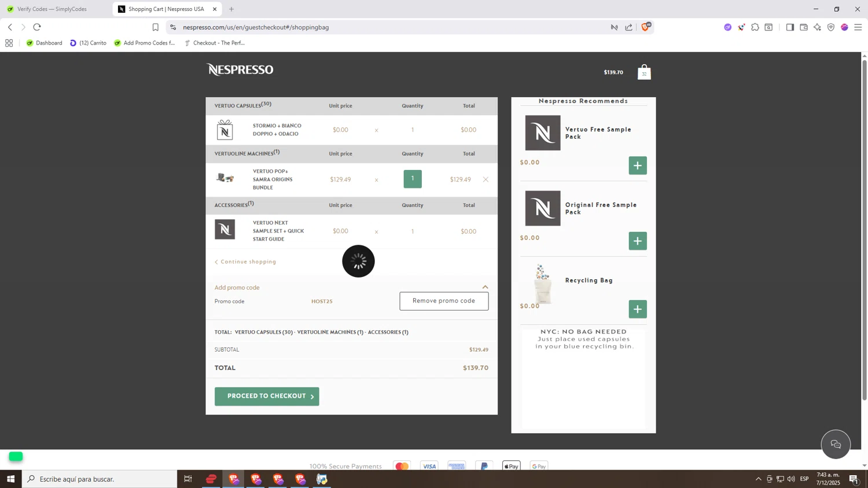Click the browser back arrow
The image size is (868, 488).
[x=10, y=27]
